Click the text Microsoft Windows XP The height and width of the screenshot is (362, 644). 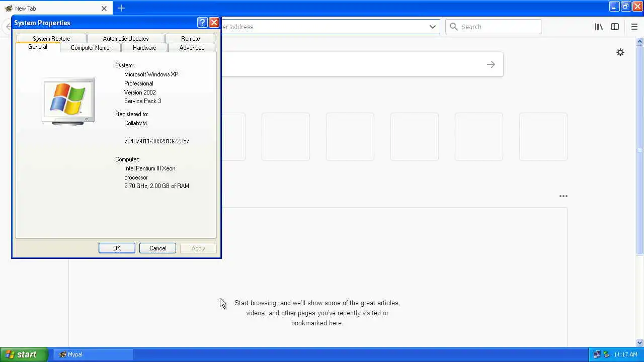coord(151,74)
